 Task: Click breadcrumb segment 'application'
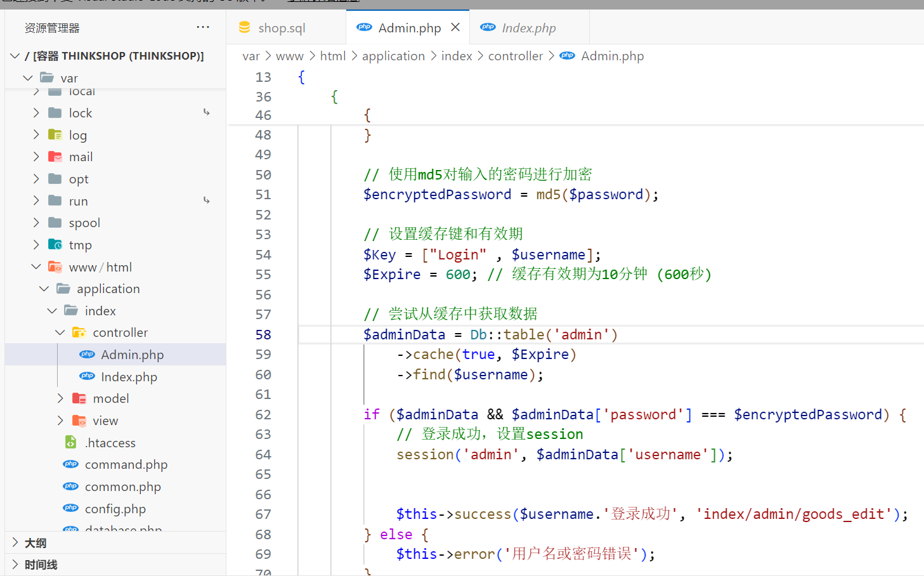click(x=393, y=56)
